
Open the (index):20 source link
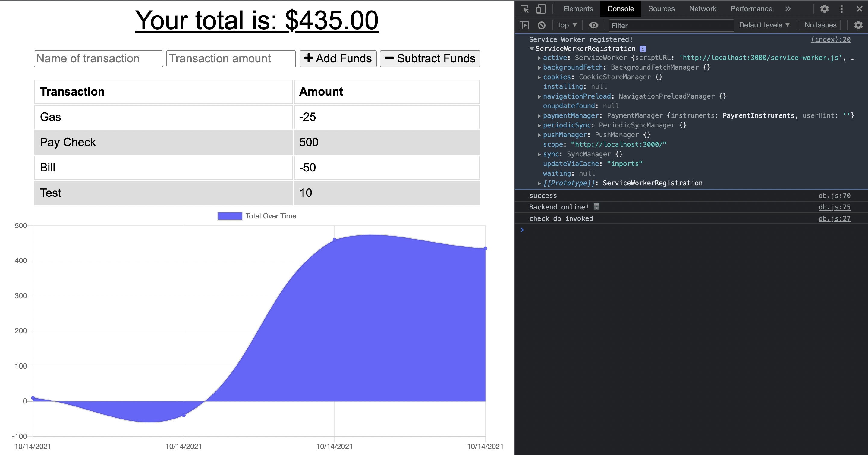[831, 40]
